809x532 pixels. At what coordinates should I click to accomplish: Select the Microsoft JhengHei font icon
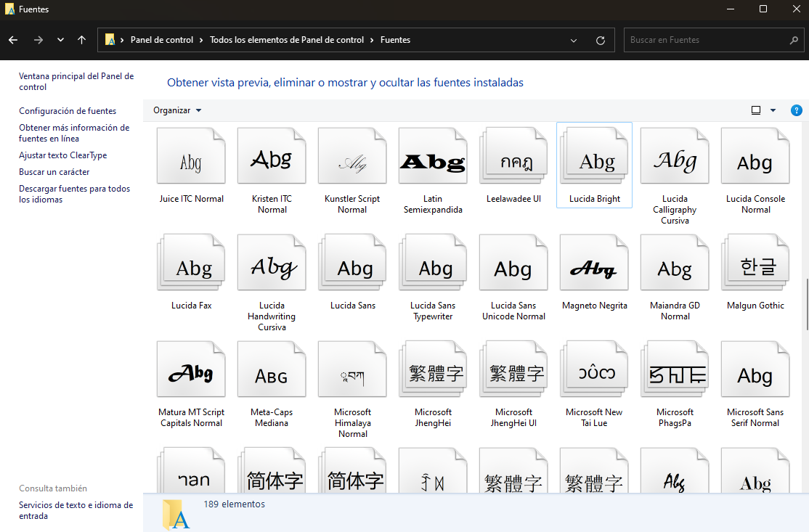(x=433, y=369)
